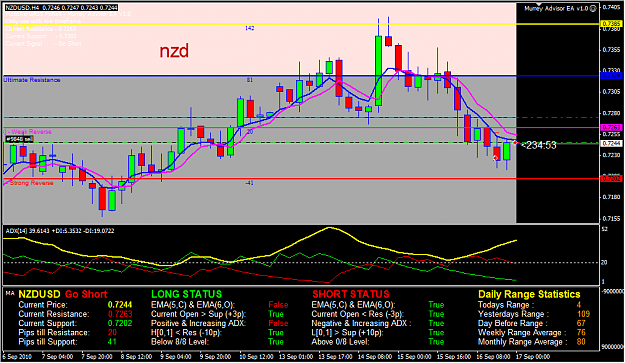The height and width of the screenshot is (363, 625).
Task: Click the blue '142' level label
Action: click(x=250, y=28)
